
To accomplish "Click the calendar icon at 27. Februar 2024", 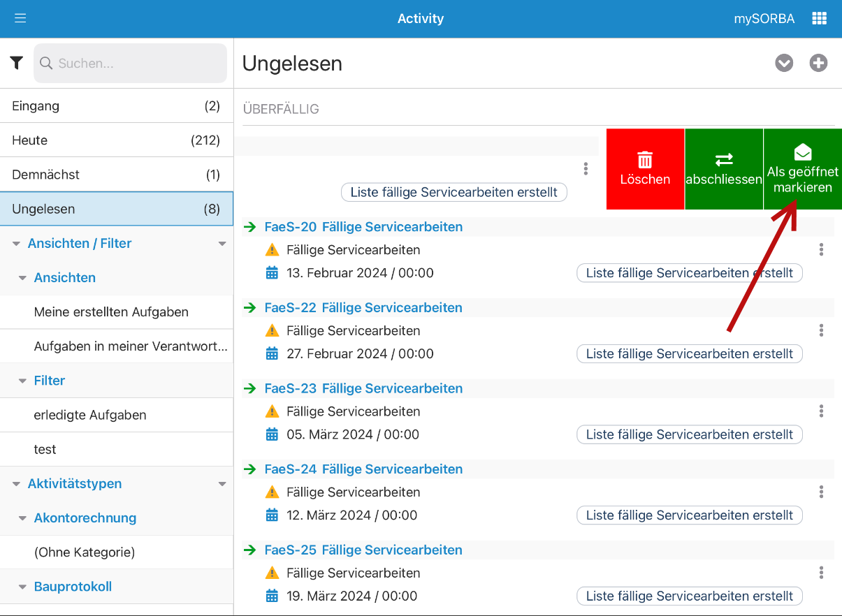I will click(x=272, y=354).
